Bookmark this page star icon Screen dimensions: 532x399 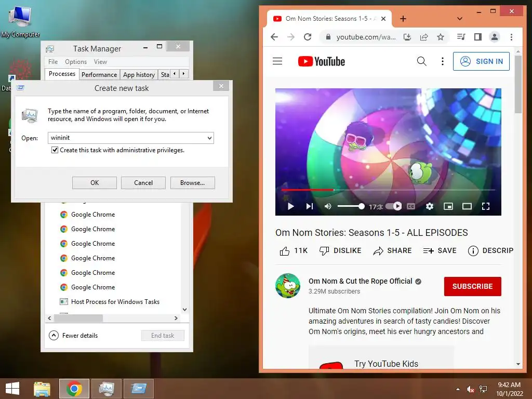point(441,37)
